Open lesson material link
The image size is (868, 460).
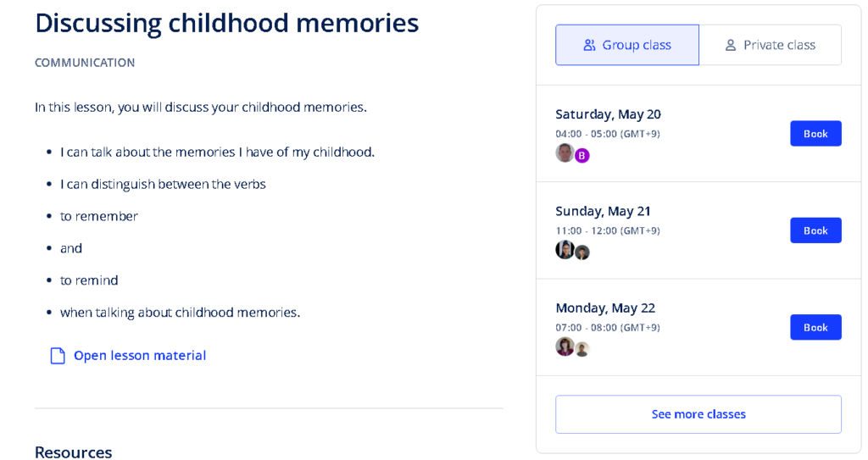coord(140,356)
